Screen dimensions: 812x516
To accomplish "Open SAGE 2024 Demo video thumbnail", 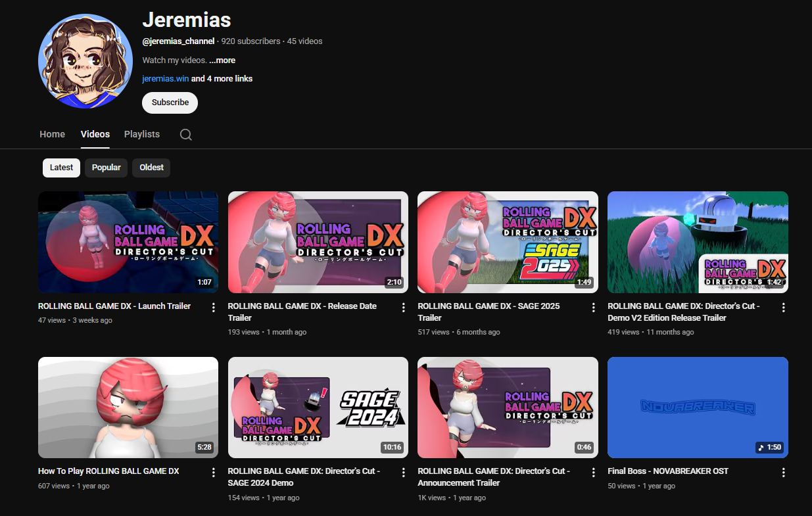I will click(318, 408).
